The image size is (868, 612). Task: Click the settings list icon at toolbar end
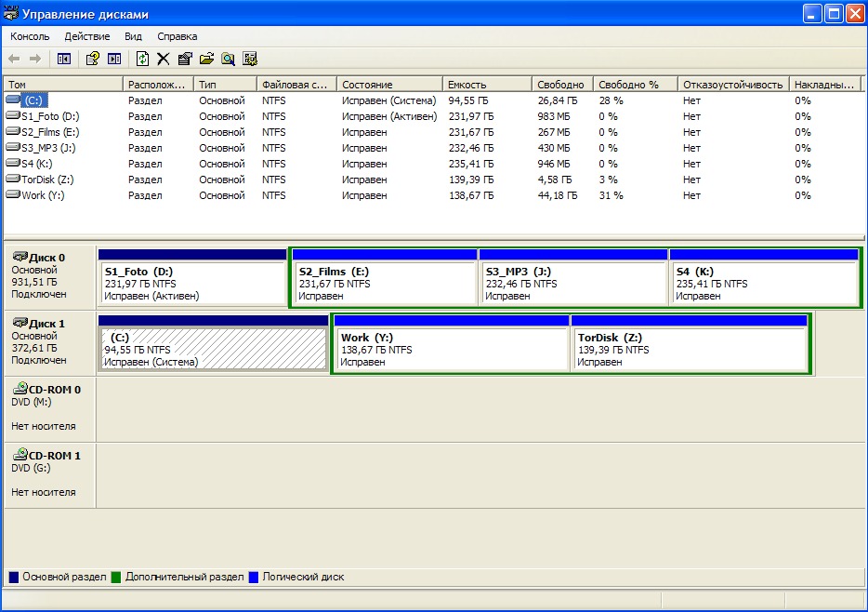[249, 59]
